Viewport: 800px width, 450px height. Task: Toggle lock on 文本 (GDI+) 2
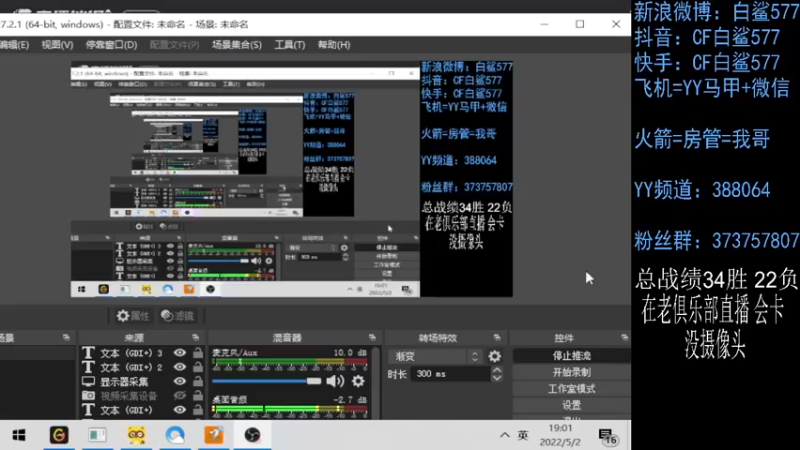click(197, 367)
